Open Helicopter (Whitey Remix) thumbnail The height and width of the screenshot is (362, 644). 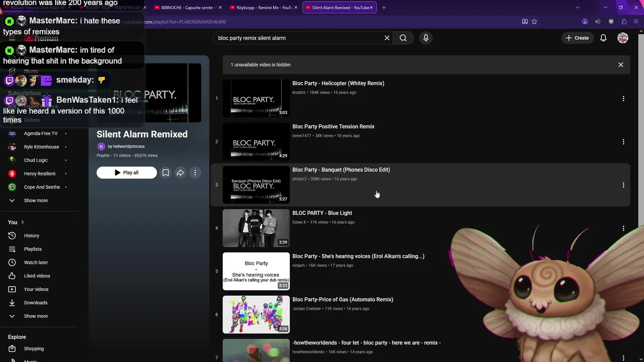pos(256,98)
